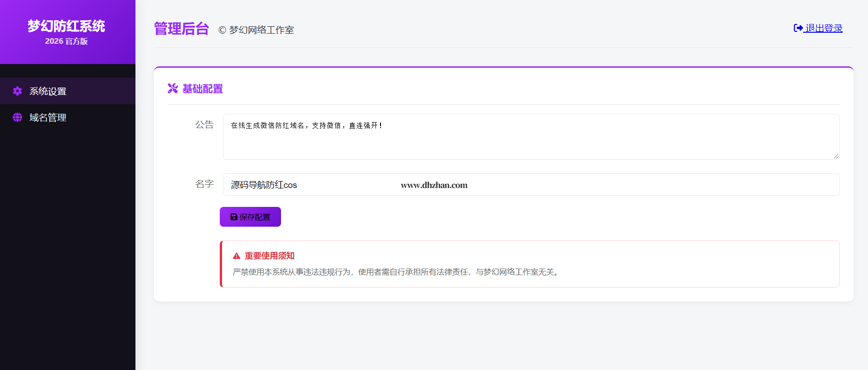This screenshot has width=868, height=370.
Task: Follow the 退出登录 link
Action: coord(823,28)
